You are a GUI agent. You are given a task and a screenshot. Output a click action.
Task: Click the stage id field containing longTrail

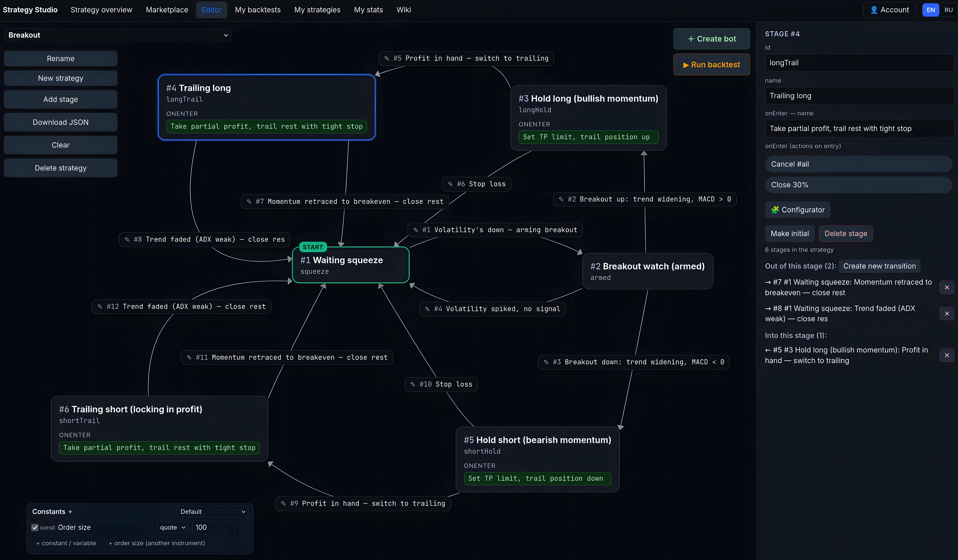[x=859, y=63]
